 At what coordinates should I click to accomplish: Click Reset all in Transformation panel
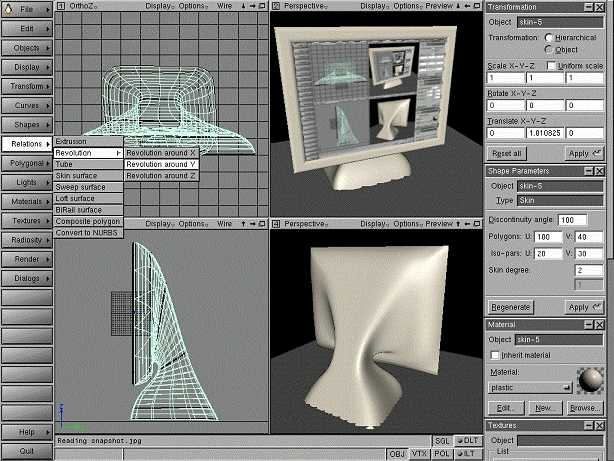pos(507,153)
